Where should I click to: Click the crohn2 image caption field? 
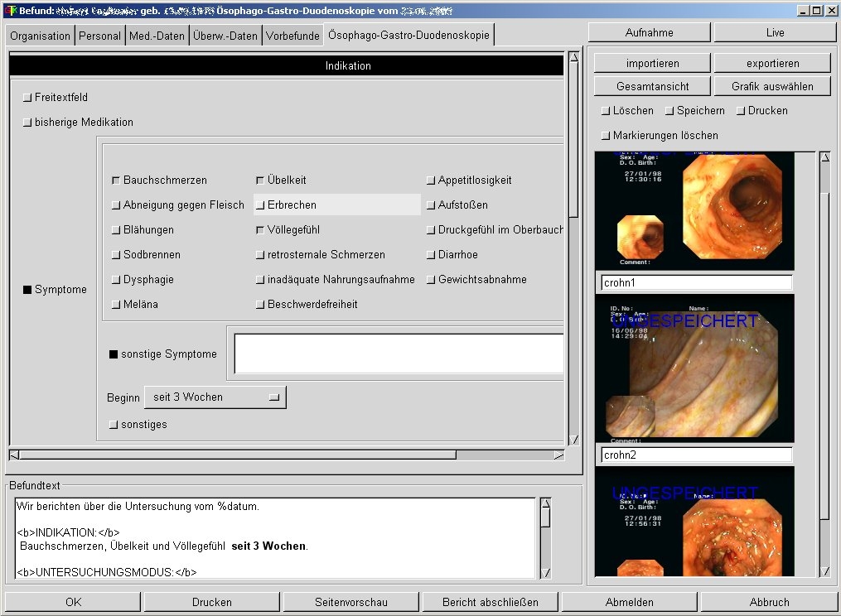(696, 455)
